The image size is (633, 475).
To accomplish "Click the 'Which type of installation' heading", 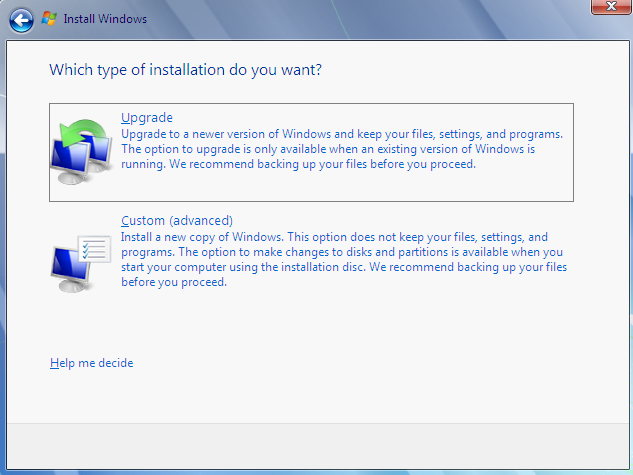I will [x=185, y=70].
